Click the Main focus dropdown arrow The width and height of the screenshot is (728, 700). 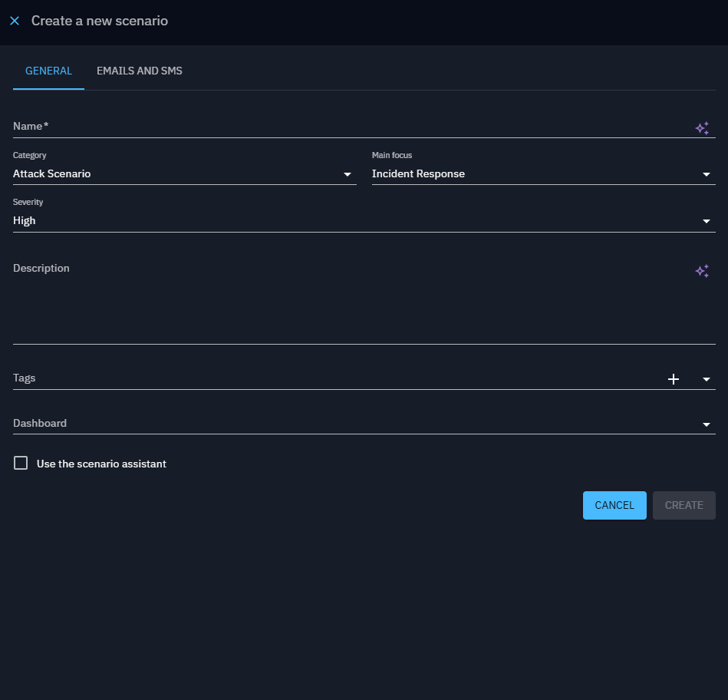pos(706,175)
